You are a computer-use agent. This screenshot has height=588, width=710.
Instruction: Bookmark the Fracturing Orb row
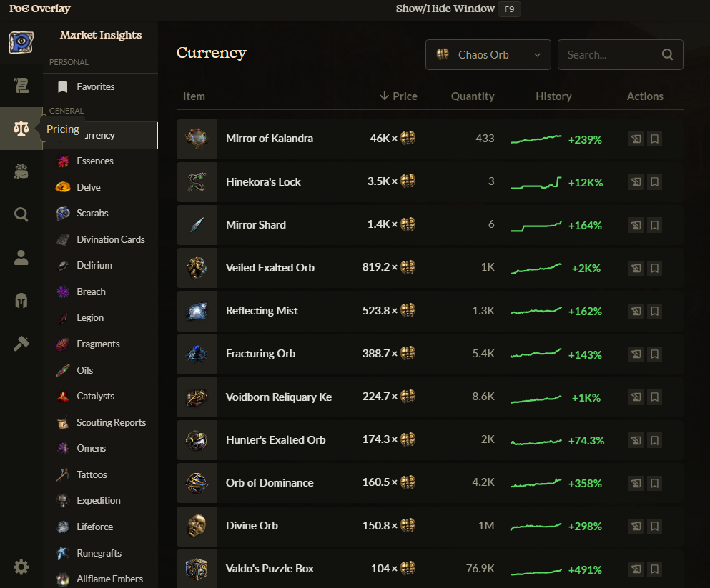tap(654, 354)
